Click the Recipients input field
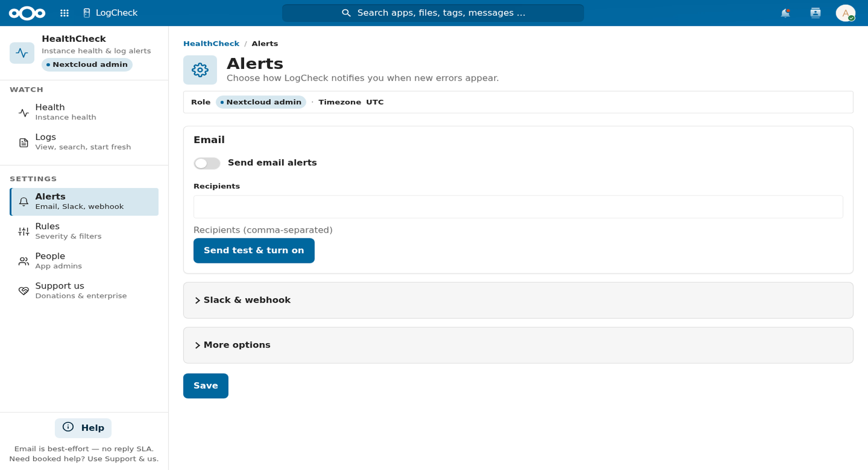Viewport: 868px width, 470px height. tap(518, 207)
